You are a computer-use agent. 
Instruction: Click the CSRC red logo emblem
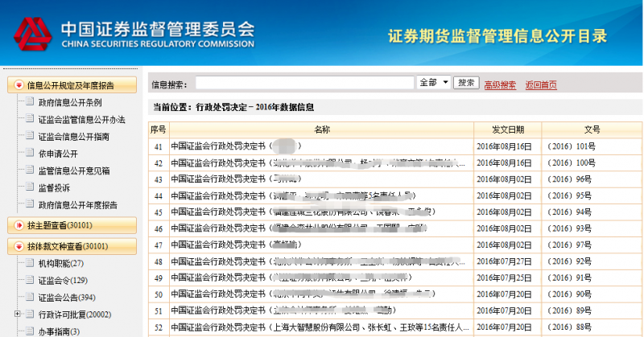coord(32,34)
